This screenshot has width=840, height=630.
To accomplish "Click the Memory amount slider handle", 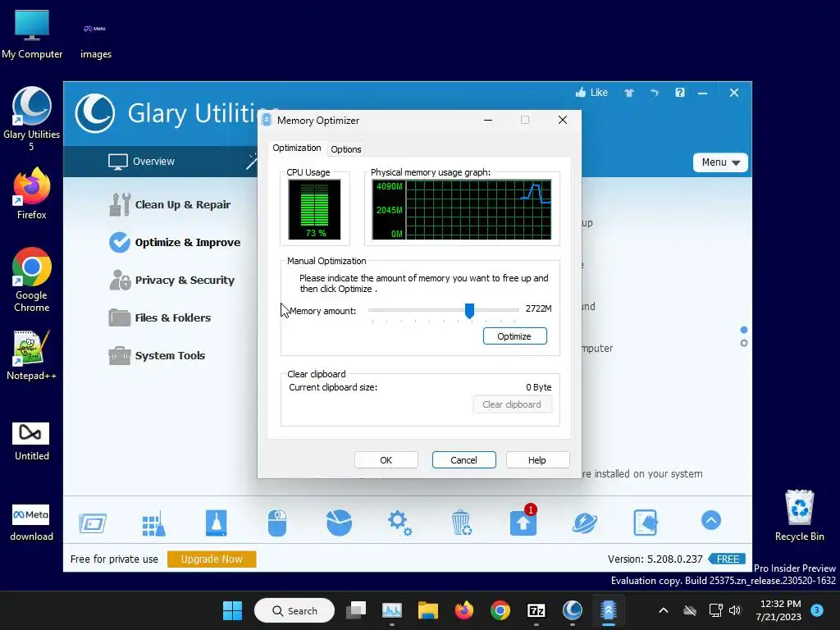I will [x=469, y=310].
